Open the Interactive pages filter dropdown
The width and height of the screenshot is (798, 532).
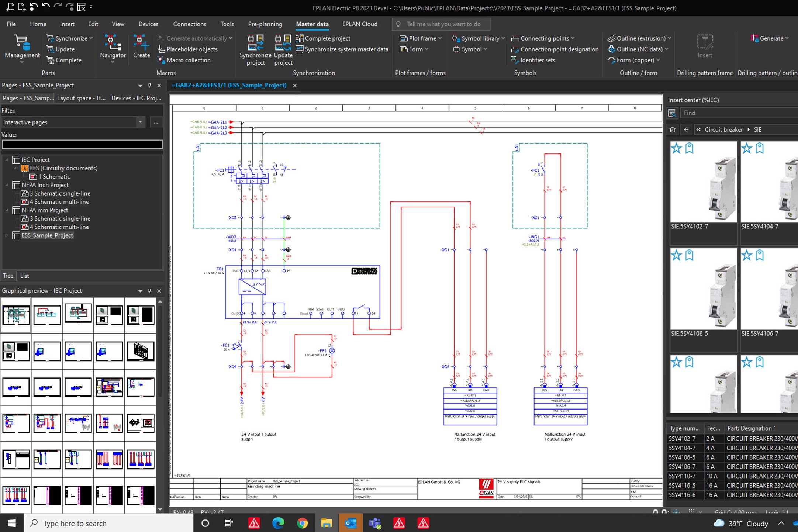click(140, 122)
